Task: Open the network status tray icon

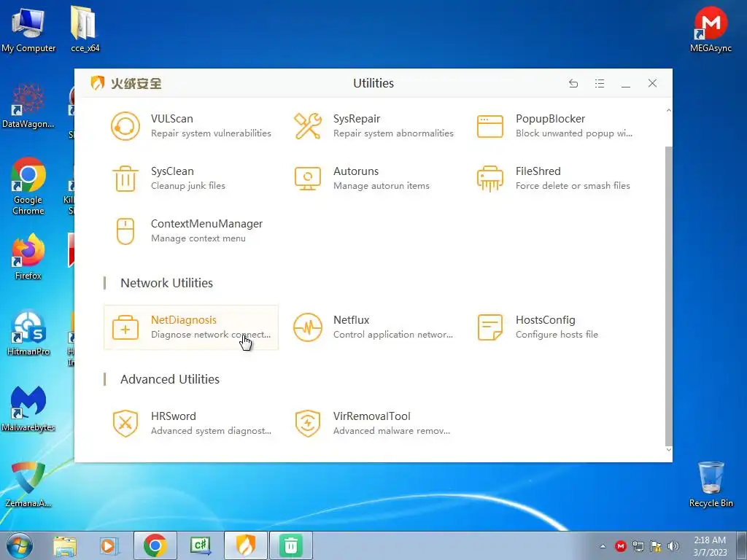Action: (638, 546)
